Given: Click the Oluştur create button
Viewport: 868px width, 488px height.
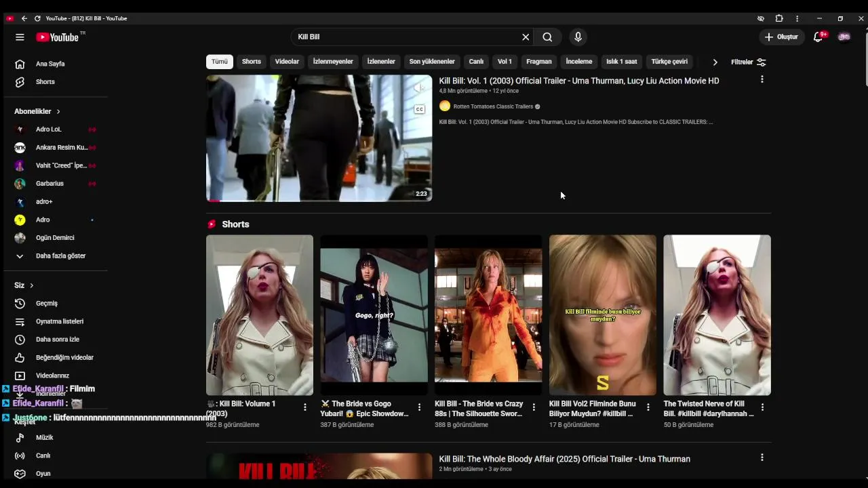Looking at the screenshot, I should click(781, 37).
